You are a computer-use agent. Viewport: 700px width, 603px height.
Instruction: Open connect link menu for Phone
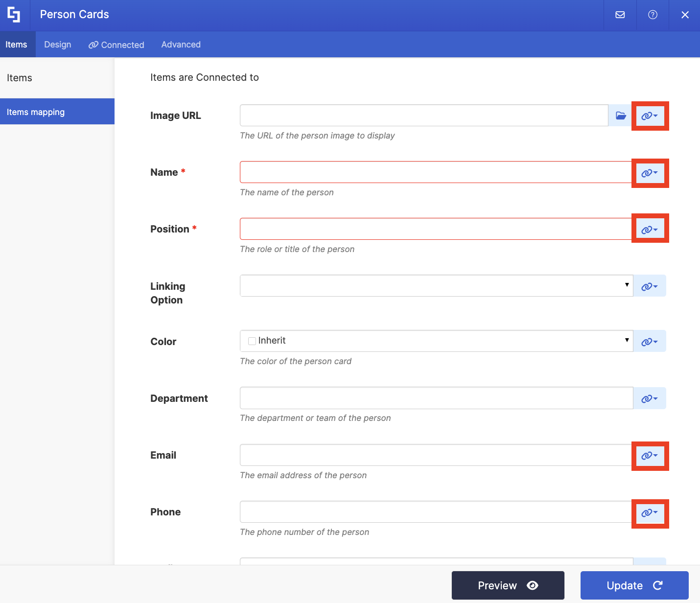[650, 512]
